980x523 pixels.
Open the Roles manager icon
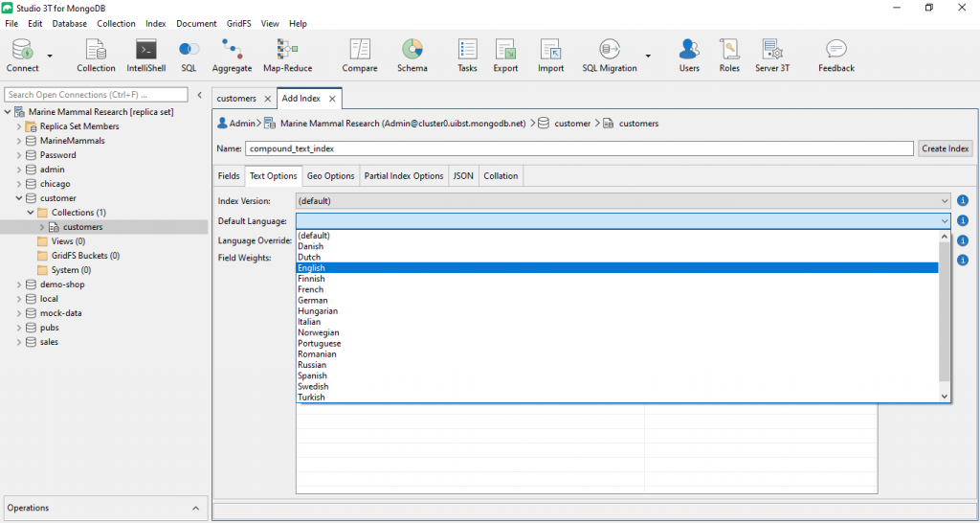click(x=729, y=56)
